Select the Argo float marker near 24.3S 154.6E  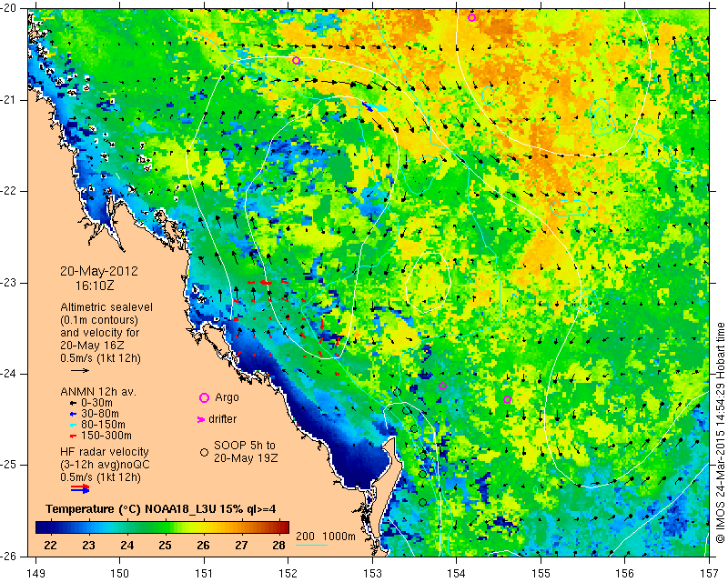(508, 399)
